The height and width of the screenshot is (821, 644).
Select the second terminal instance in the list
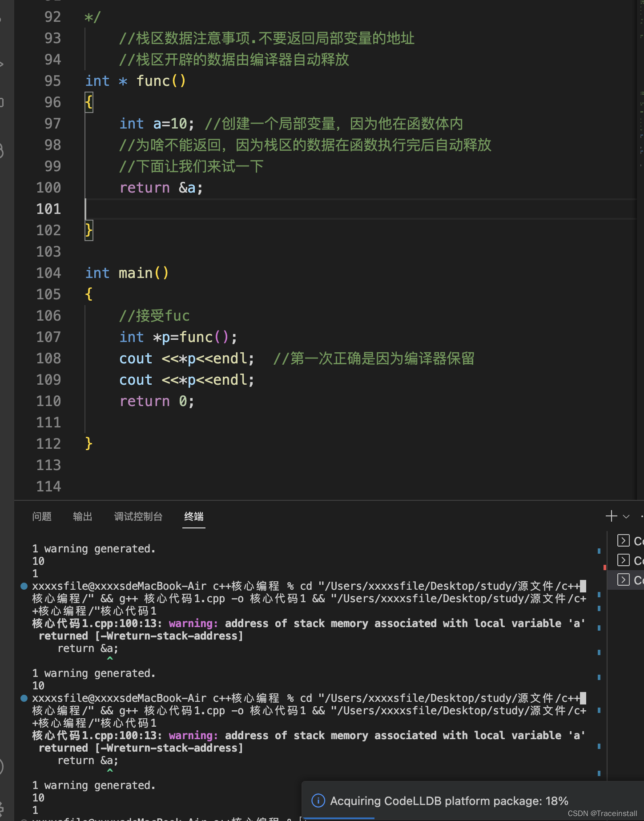click(630, 560)
